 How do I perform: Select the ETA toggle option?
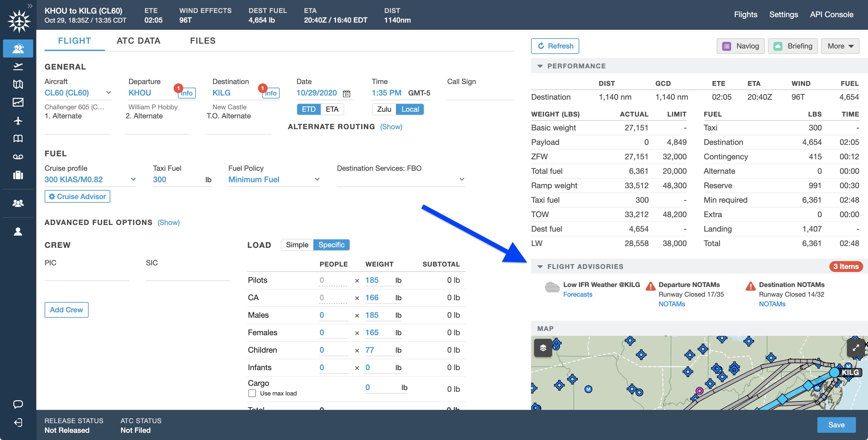tap(332, 109)
